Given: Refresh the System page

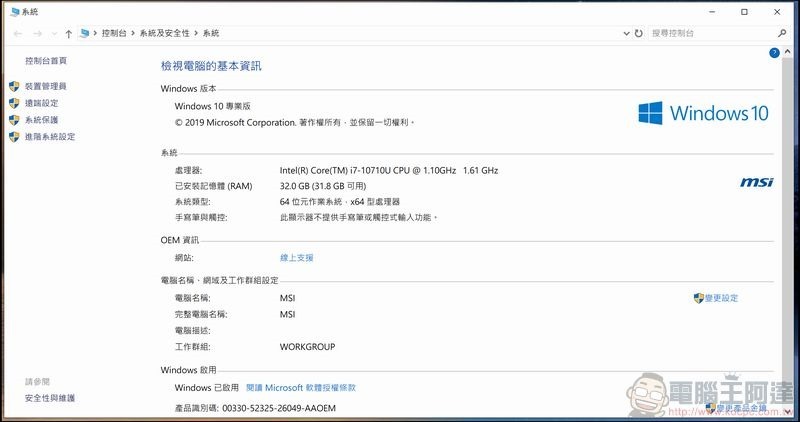Looking at the screenshot, I should click(x=638, y=33).
